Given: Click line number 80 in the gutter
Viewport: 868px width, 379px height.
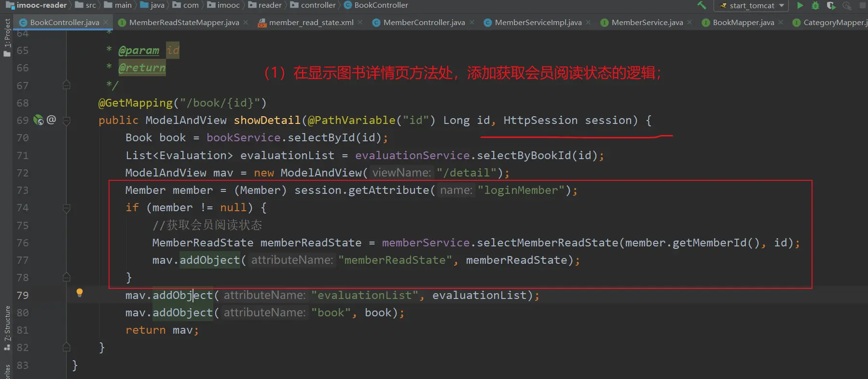Looking at the screenshot, I should 23,313.
